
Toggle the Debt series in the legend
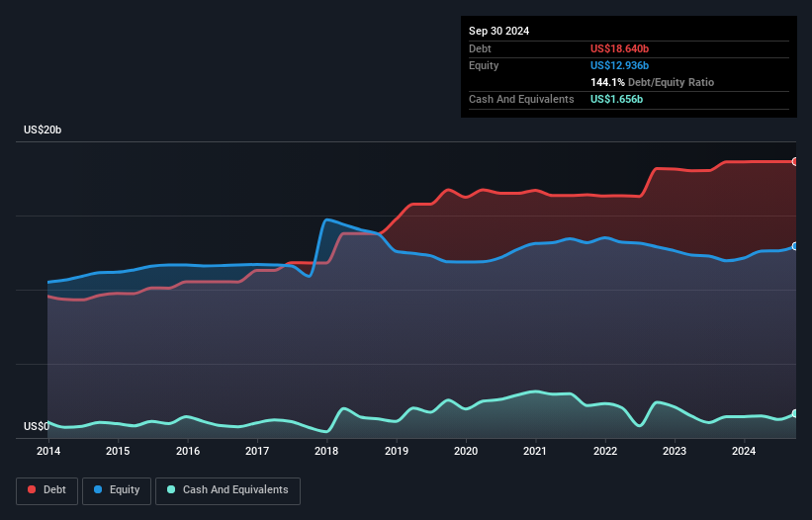[46, 490]
